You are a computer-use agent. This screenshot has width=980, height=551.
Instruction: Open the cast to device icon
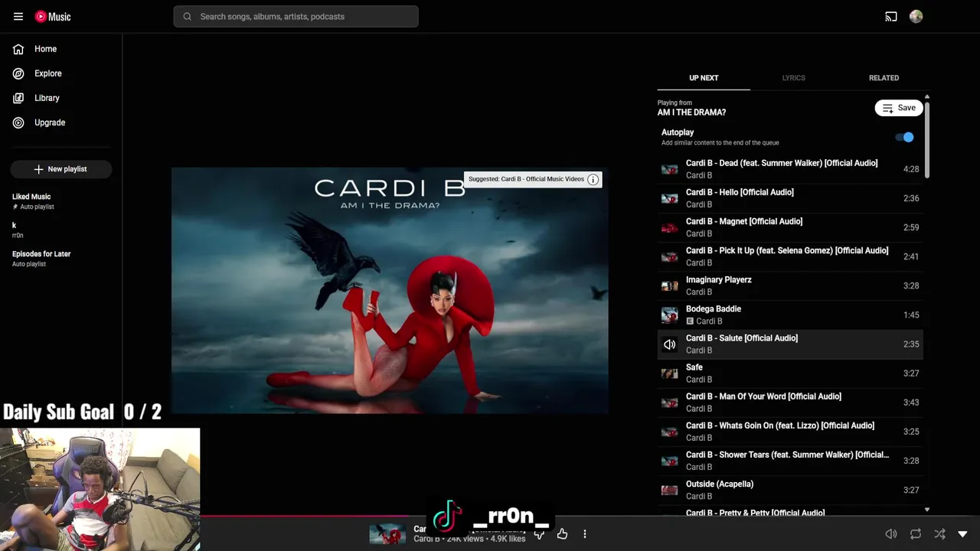coord(891,16)
